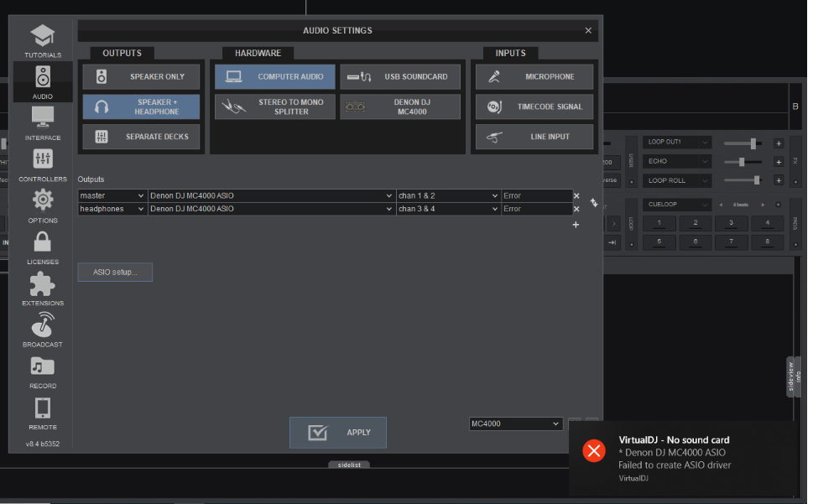Click plus next to ECHO effect
This screenshot has width=813, height=504.
(x=779, y=162)
